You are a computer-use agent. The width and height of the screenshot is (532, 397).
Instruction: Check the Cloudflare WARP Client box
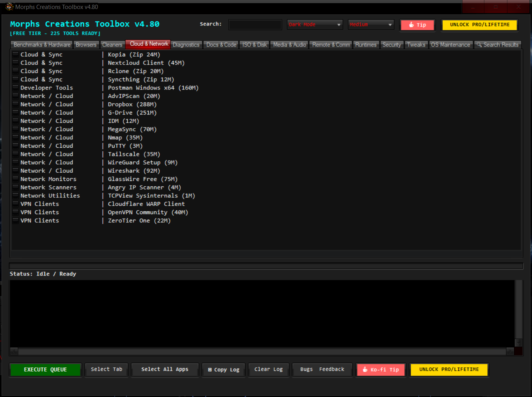16,204
